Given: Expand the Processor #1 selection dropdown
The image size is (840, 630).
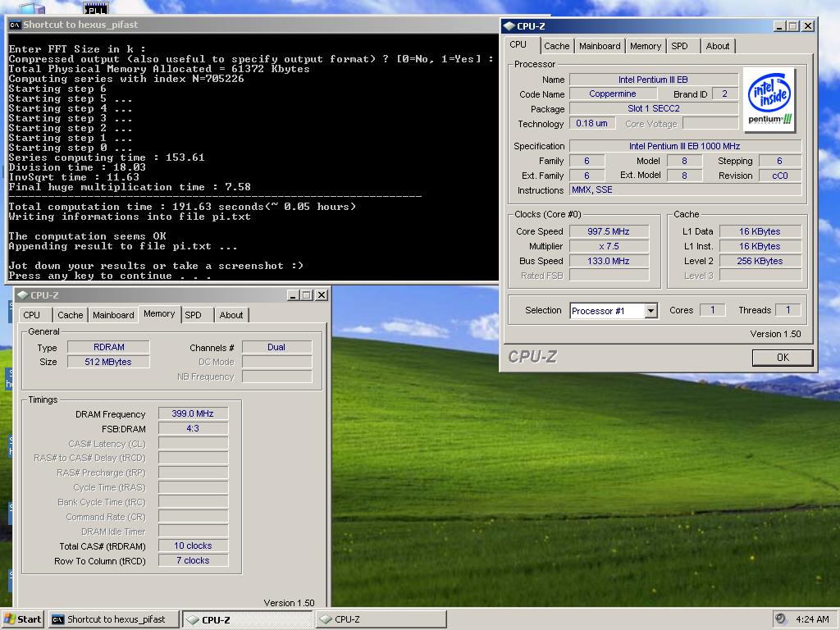Looking at the screenshot, I should point(651,311).
